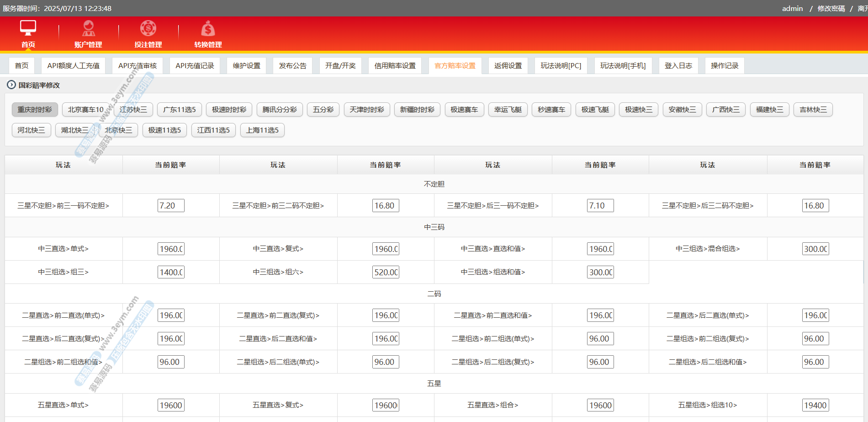This screenshot has width=868, height=422.
Task: Switch to 信用赔率设置 tab
Action: point(395,65)
